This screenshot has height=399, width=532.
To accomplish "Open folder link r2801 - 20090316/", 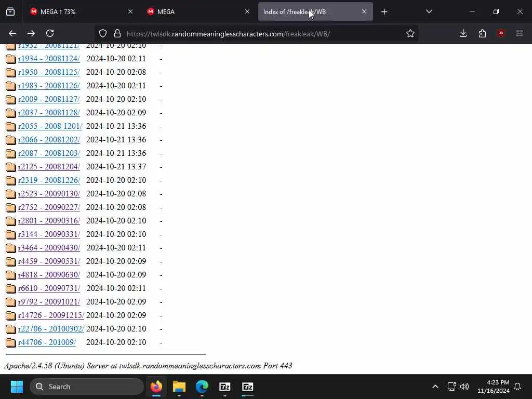I will click(49, 221).
